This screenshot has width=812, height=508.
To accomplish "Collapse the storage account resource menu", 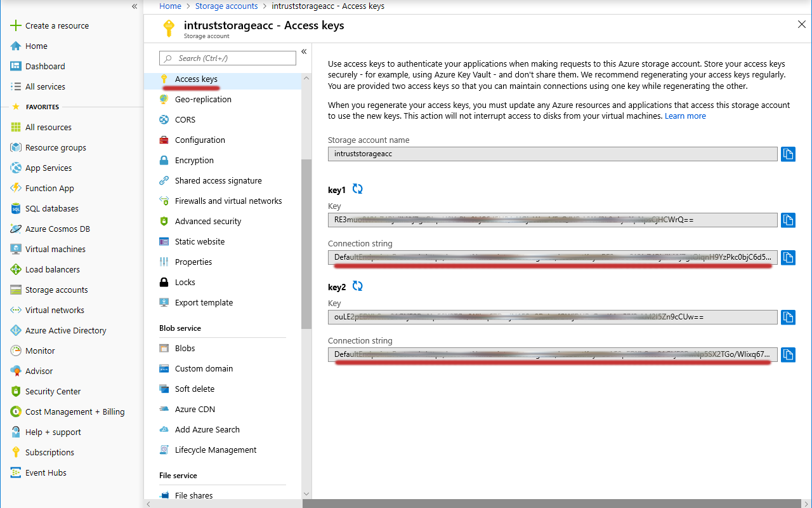I will pos(304,51).
